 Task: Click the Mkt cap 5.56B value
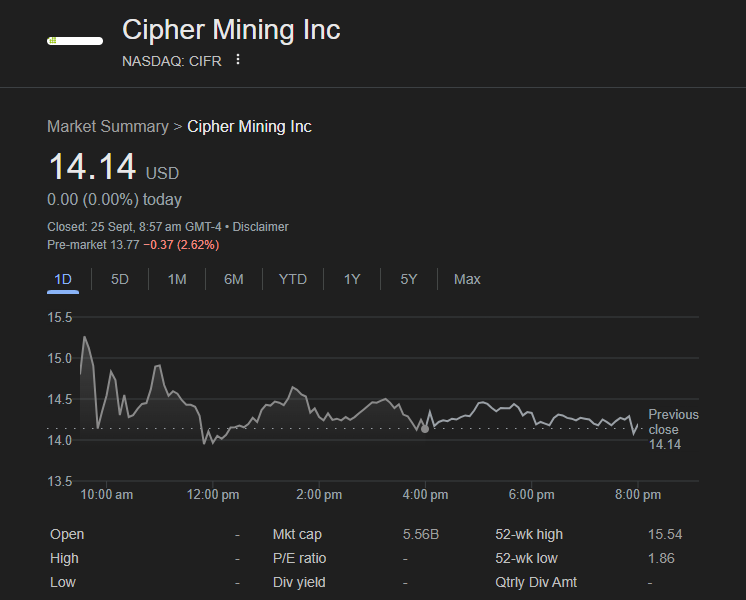coord(420,535)
